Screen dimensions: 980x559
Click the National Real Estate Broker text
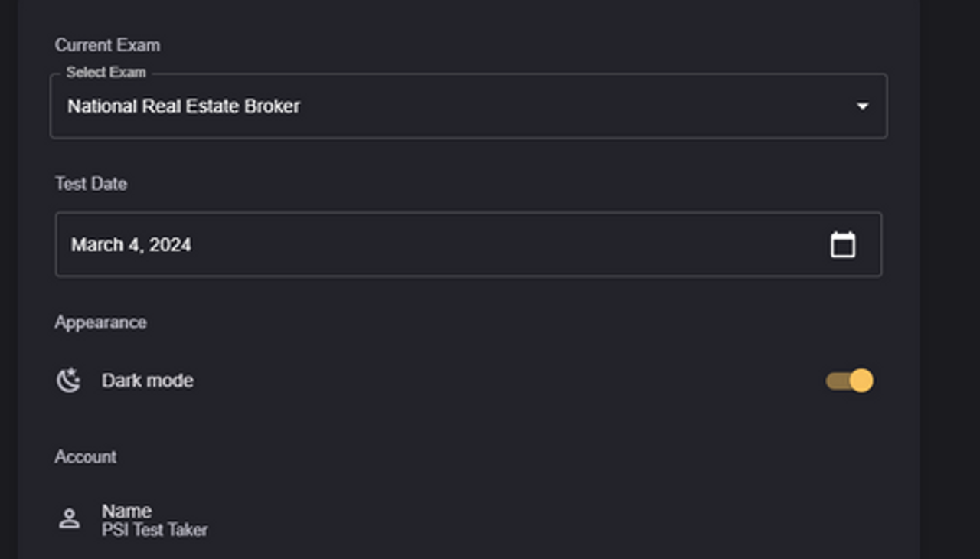pyautogui.click(x=184, y=106)
